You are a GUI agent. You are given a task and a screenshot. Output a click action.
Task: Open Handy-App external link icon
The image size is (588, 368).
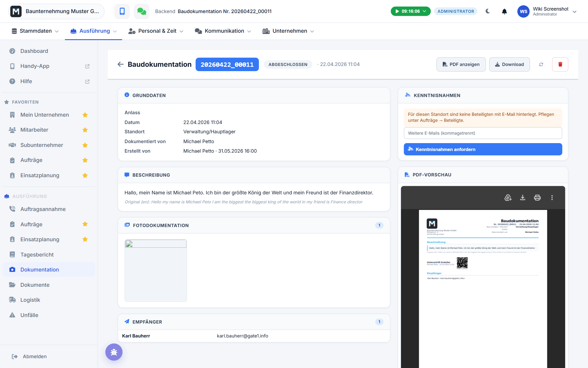point(87,66)
